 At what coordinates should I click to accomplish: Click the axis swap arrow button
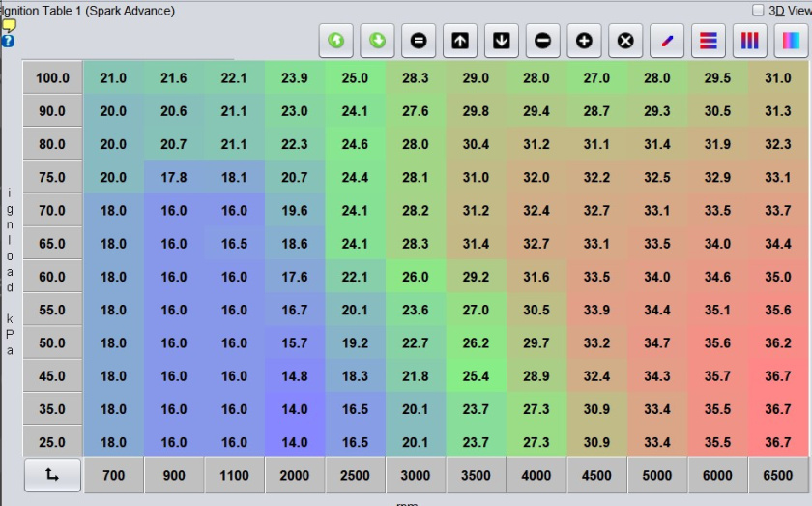click(x=50, y=475)
